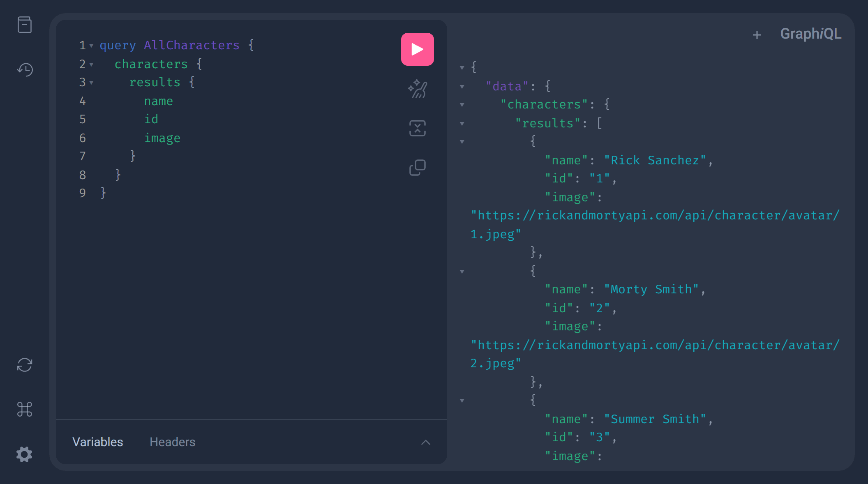Fold the AllCharacters query on line 1
Viewport: 868px width, 484px height.
click(x=91, y=46)
